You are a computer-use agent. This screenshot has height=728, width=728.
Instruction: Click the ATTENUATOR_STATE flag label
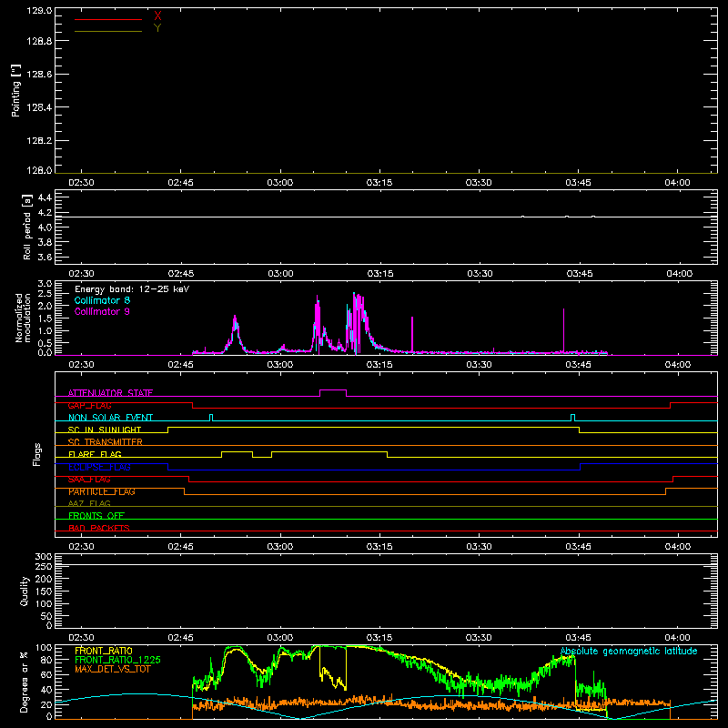pos(110,393)
